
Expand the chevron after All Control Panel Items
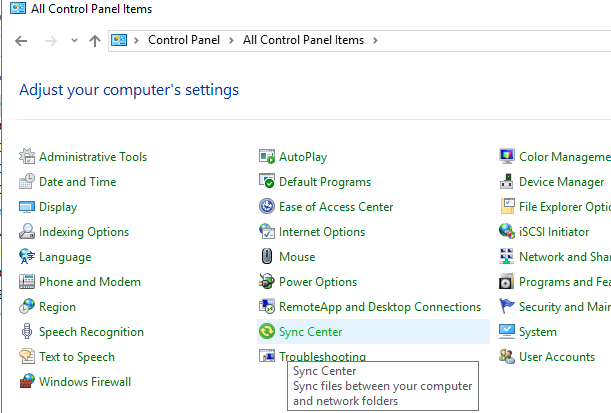(x=375, y=40)
